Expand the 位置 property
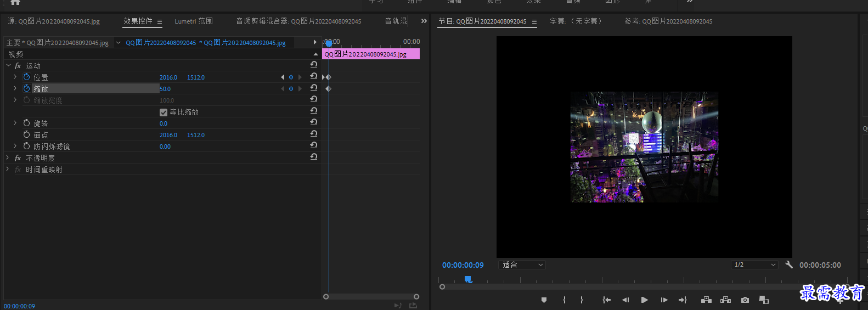The image size is (868, 310). [15, 77]
